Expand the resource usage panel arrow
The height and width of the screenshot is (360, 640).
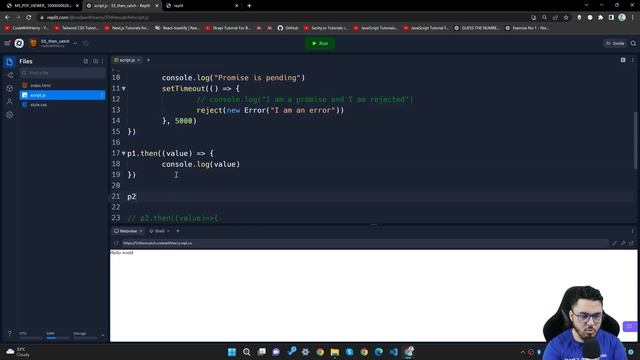[x=102, y=335]
